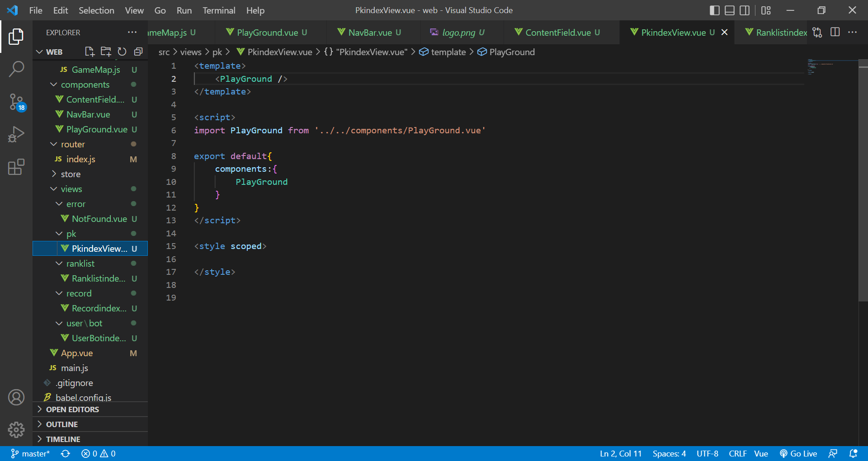Open the File menu
Screen dimensions: 868x461
tap(36, 10)
